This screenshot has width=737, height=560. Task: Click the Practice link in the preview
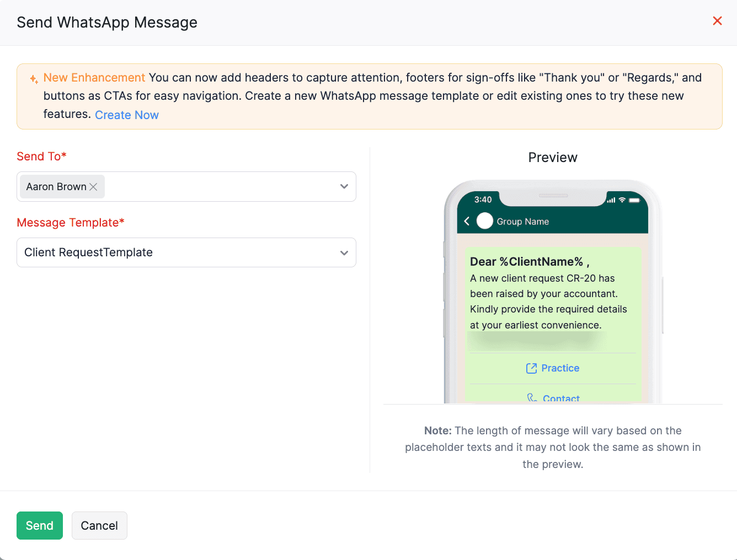[560, 368]
